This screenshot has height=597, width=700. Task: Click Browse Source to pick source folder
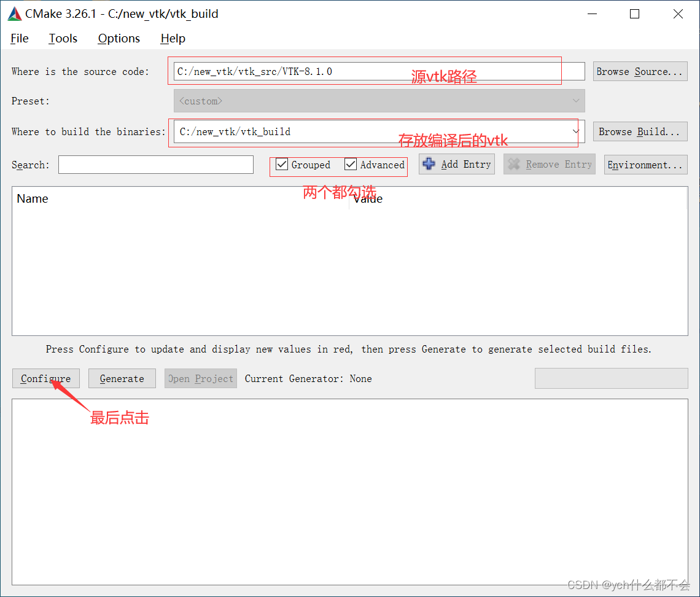640,71
